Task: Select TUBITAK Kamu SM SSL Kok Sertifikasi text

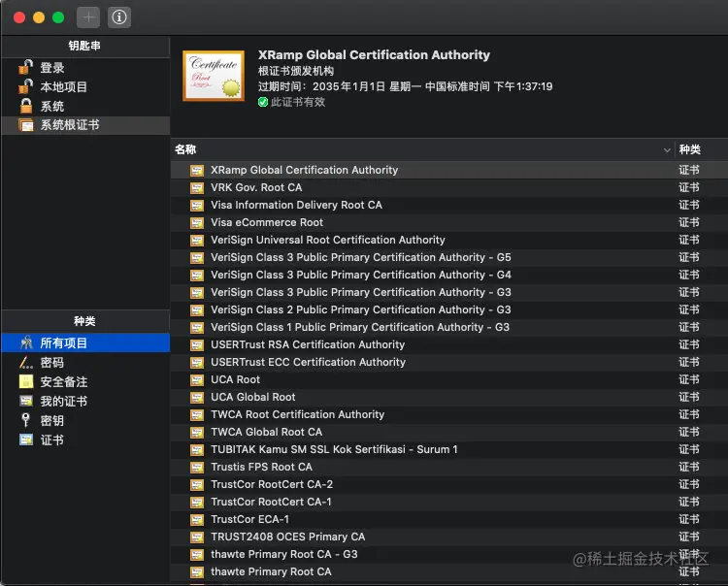Action: click(x=334, y=449)
